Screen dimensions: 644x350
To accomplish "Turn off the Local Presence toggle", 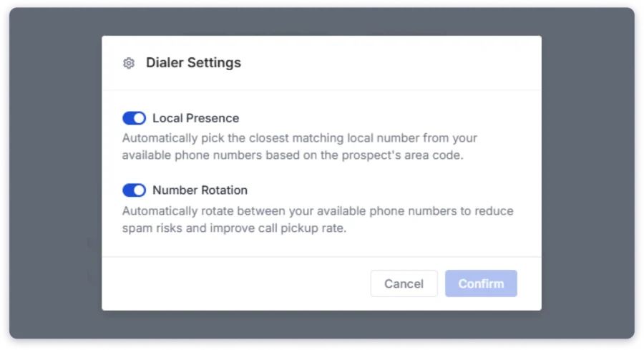I will tap(134, 118).
